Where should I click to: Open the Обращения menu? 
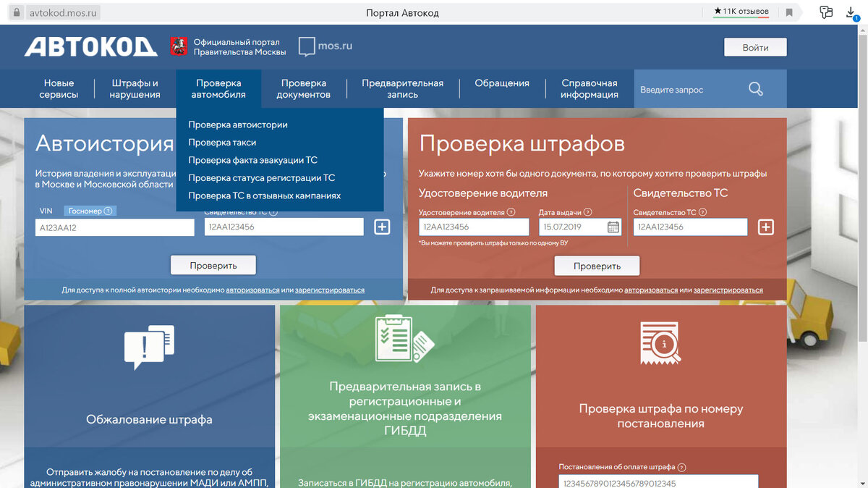pyautogui.click(x=502, y=83)
